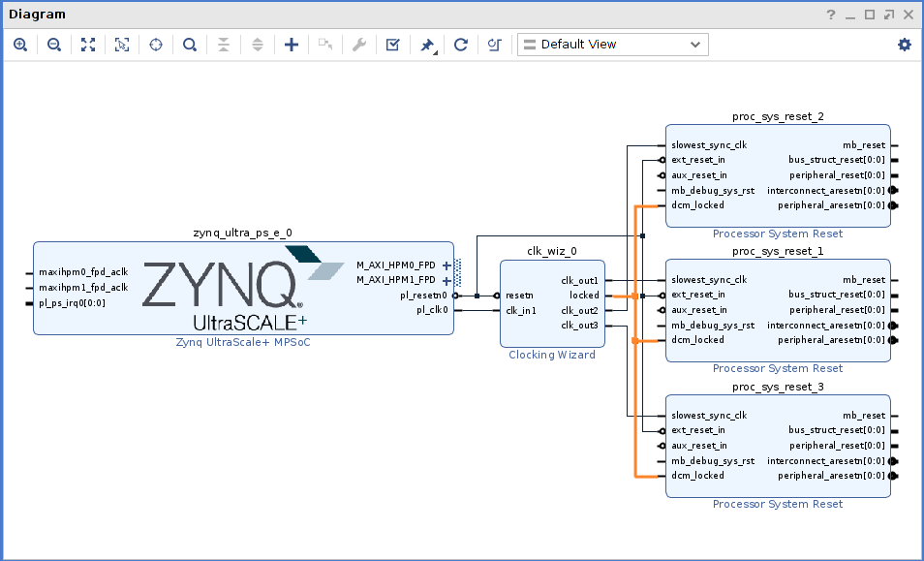Click the Zoom In magnifier icon
Viewport: 924px width, 561px height.
click(20, 45)
